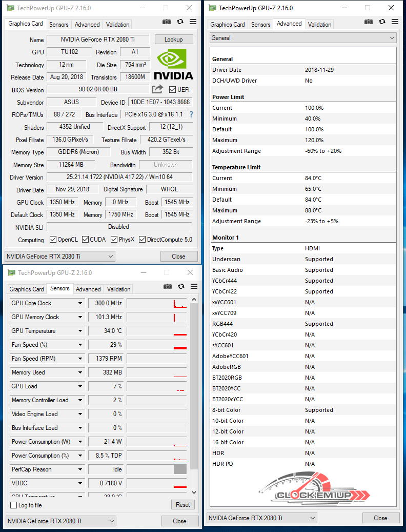The height and width of the screenshot is (532, 406).
Task: Expand Memory Controller Load sensor dropdown
Action: [80, 400]
